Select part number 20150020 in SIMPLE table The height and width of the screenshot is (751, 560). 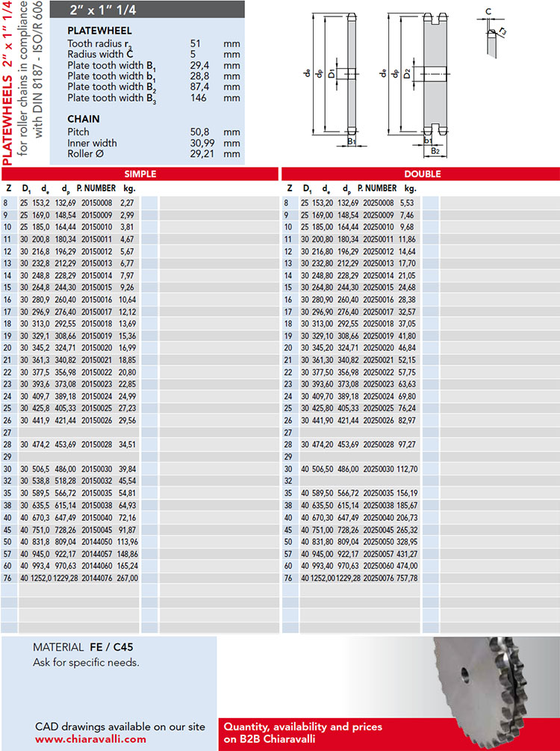(x=96, y=348)
